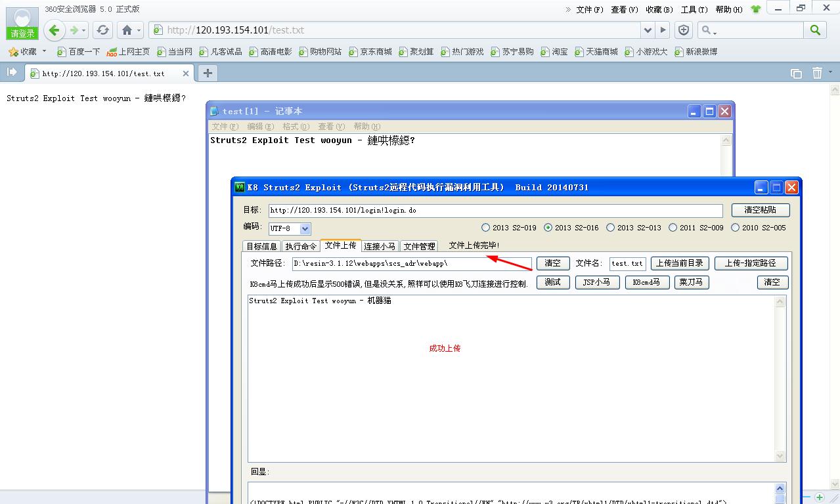This screenshot has width=840, height=504.
Task: Switch to the 目标信息 tab
Action: (261, 246)
